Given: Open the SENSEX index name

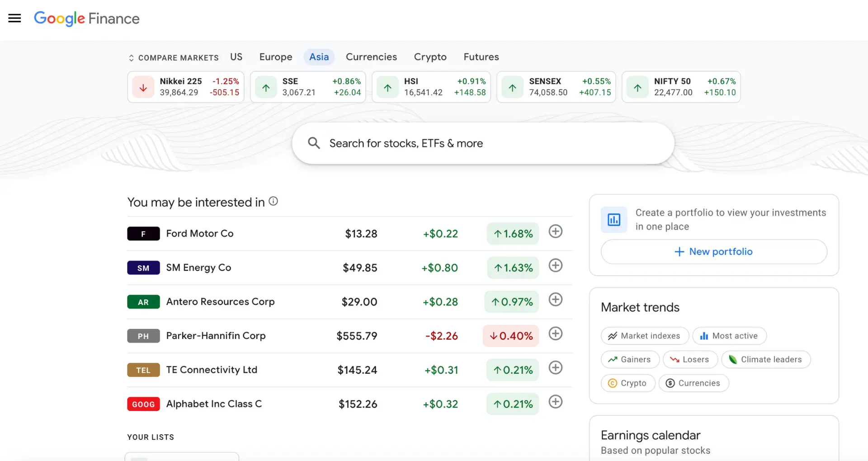Looking at the screenshot, I should pos(545,81).
